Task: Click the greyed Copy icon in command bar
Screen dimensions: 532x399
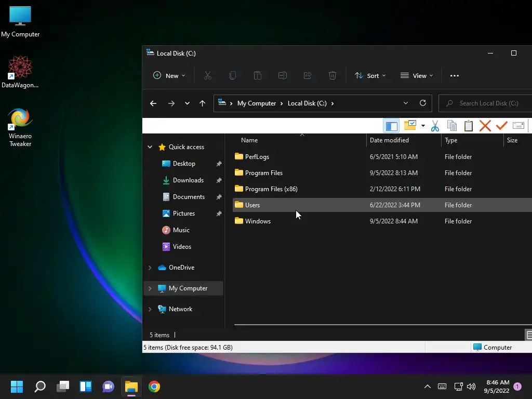Action: coord(233,76)
